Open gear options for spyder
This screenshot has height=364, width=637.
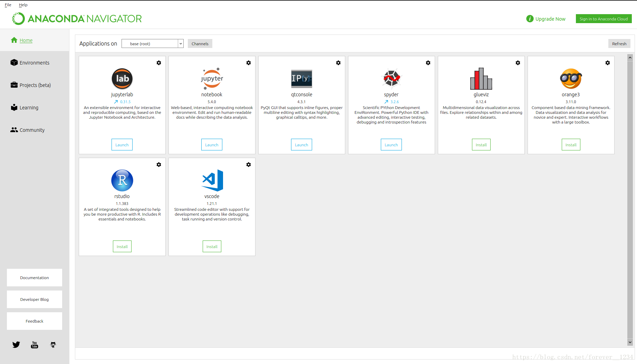pyautogui.click(x=428, y=63)
